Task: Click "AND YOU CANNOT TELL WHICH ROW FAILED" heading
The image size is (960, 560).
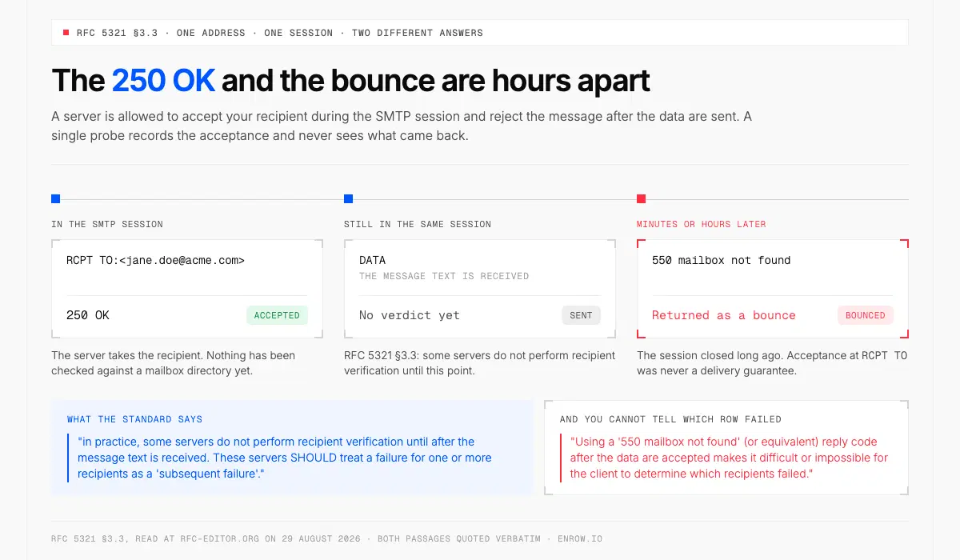Action: [670, 419]
